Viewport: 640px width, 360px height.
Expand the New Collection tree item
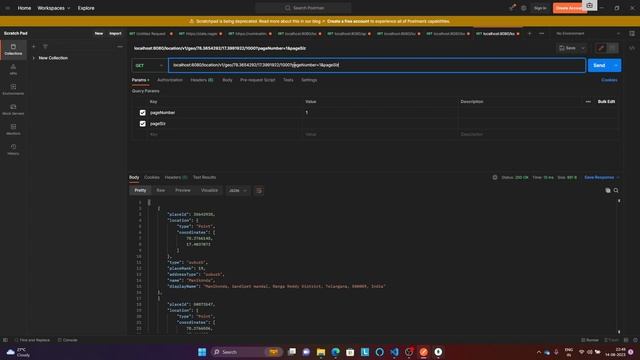click(34, 58)
